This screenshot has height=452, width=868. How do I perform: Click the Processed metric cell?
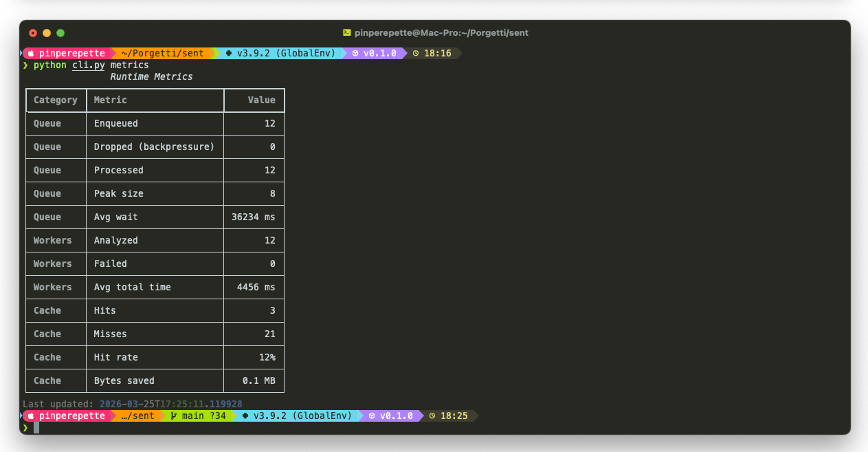[119, 170]
